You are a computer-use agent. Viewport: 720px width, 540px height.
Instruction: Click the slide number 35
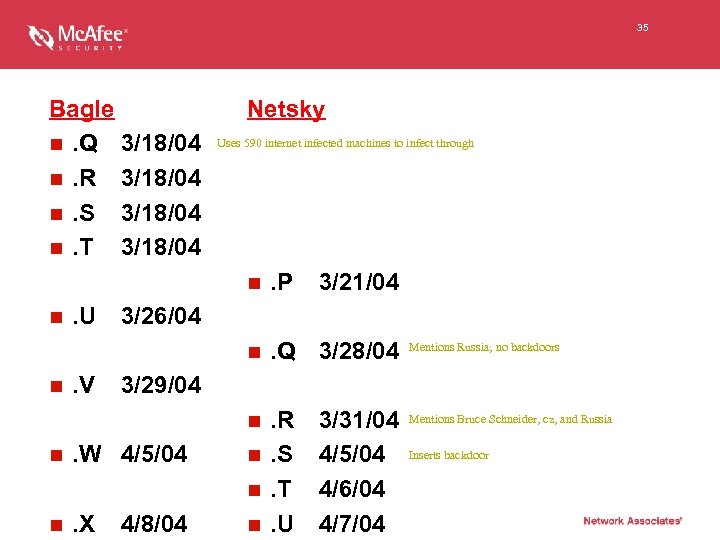click(642, 28)
